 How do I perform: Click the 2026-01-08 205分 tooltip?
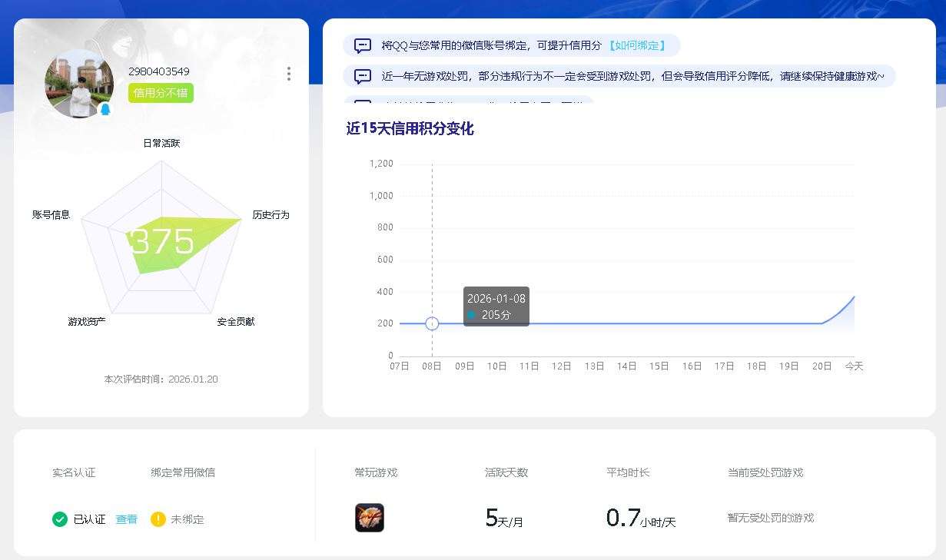click(496, 307)
